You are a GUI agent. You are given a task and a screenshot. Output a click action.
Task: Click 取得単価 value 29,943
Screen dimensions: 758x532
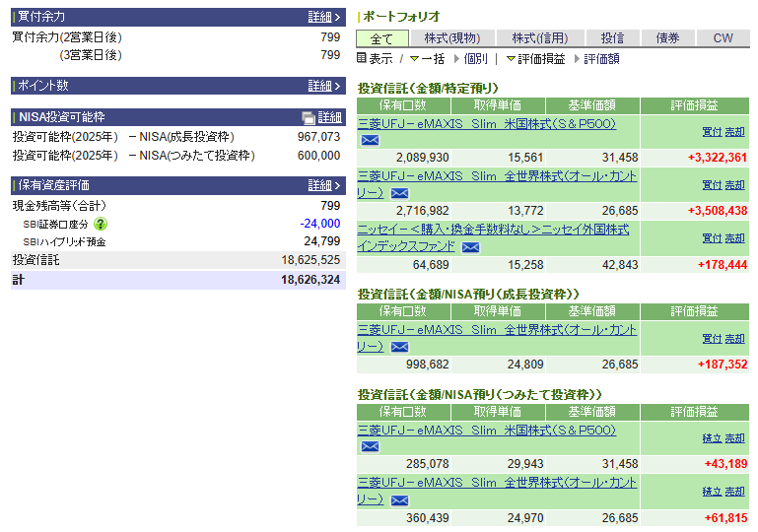525,464
